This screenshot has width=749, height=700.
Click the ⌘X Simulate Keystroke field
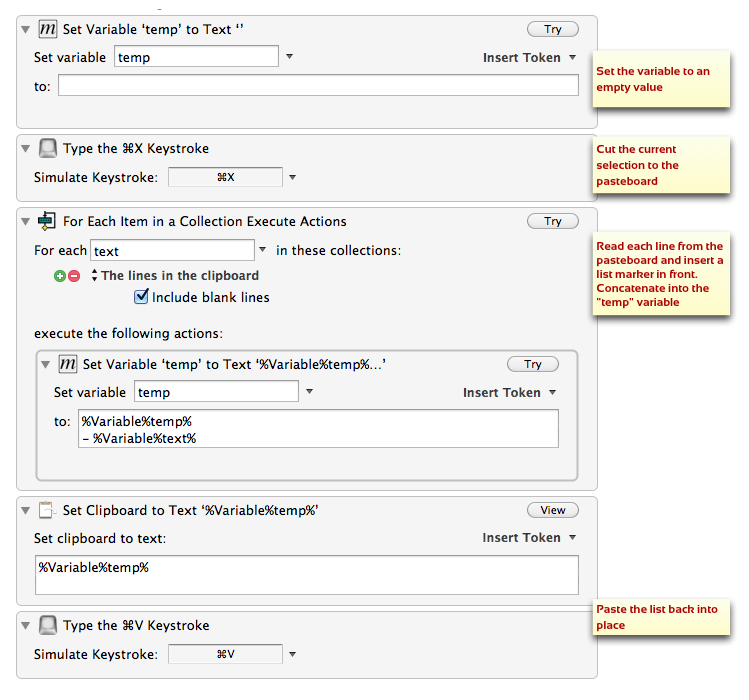pyautogui.click(x=225, y=177)
